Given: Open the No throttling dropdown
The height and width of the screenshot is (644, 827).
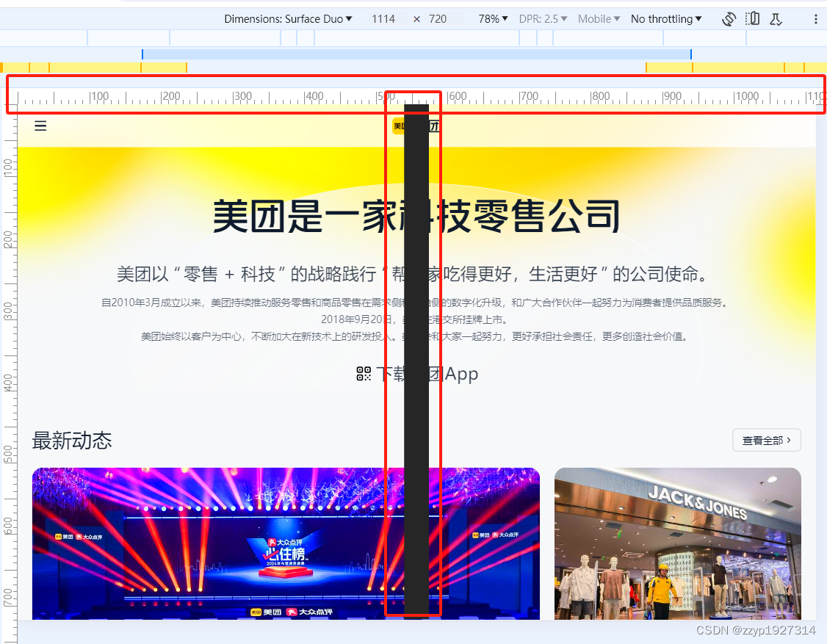Looking at the screenshot, I should (666, 19).
